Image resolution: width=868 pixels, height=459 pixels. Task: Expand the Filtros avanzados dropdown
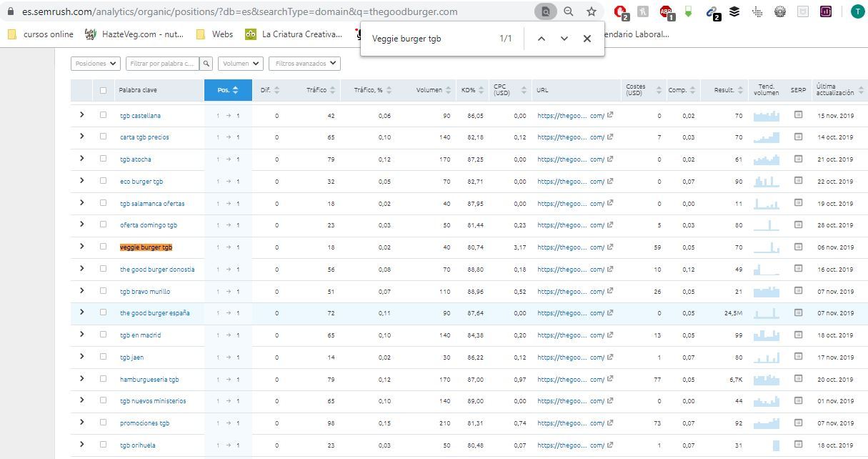point(304,64)
